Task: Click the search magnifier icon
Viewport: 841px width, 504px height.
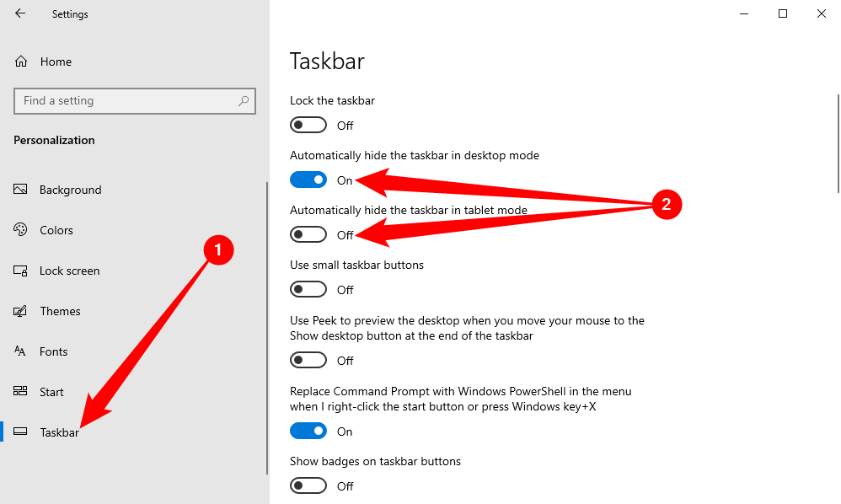Action: click(x=244, y=101)
